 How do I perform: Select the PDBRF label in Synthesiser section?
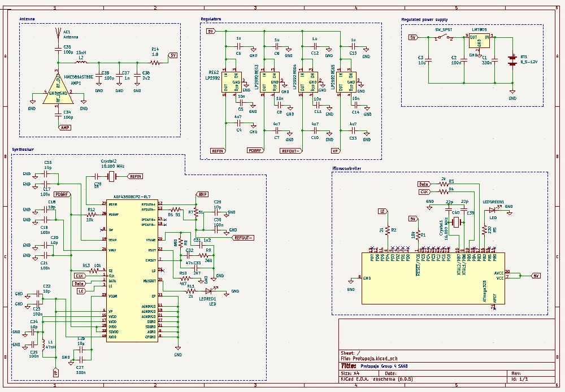pyautogui.click(x=62, y=194)
